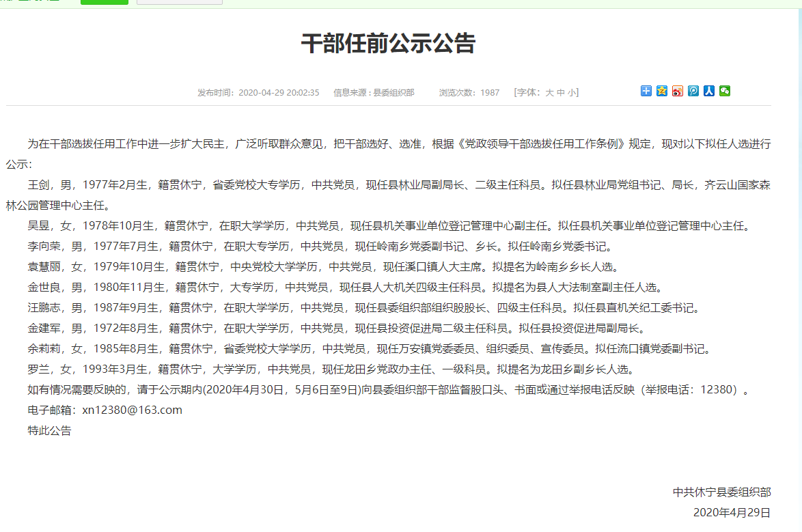Set font size to 大 (large)
The width and height of the screenshot is (802, 532).
pyautogui.click(x=549, y=93)
